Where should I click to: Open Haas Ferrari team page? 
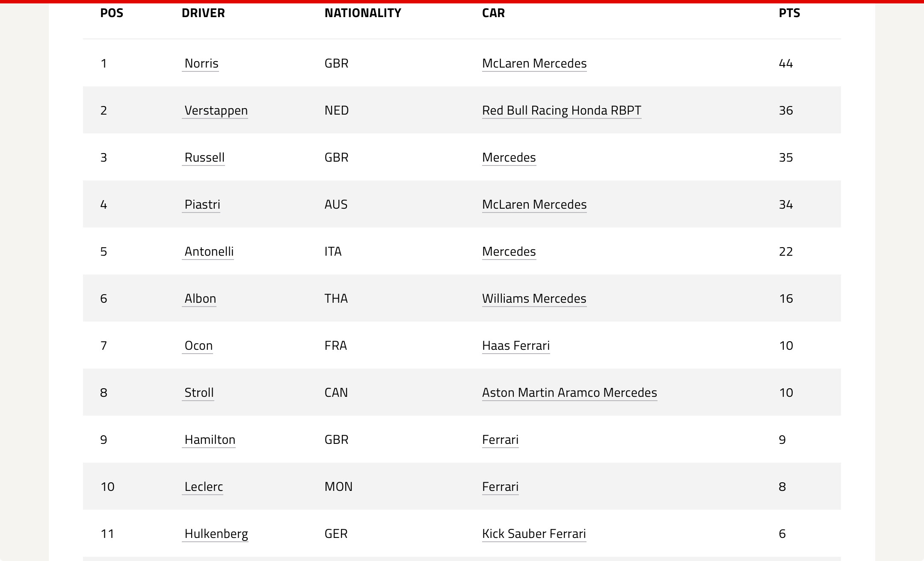pyautogui.click(x=516, y=345)
